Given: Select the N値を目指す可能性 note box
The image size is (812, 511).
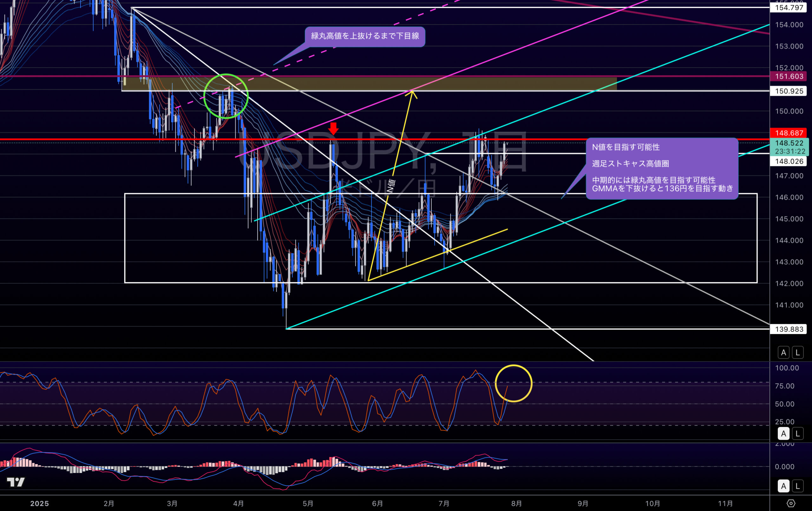Looking at the screenshot, I should tap(662, 168).
